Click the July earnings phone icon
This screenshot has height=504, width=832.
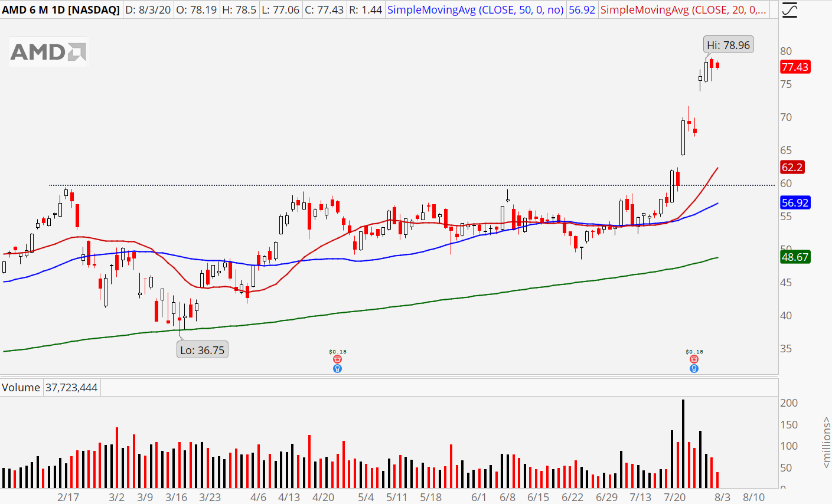(x=694, y=359)
